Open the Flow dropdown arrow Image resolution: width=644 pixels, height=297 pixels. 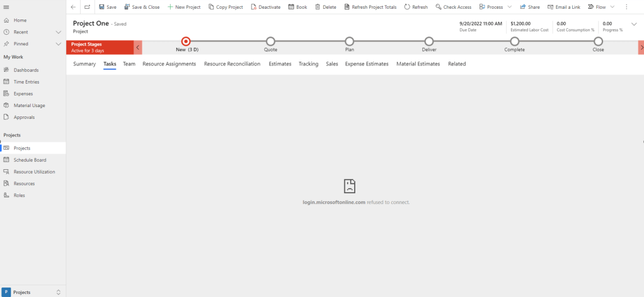point(612,7)
